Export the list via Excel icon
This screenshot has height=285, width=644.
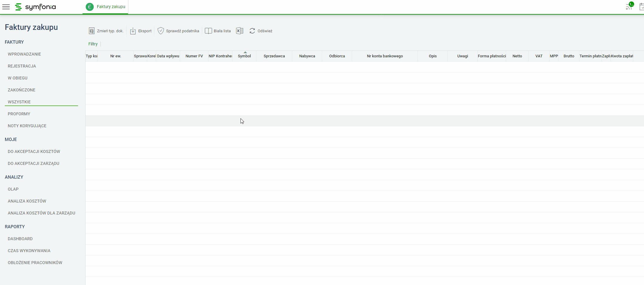coord(240,31)
